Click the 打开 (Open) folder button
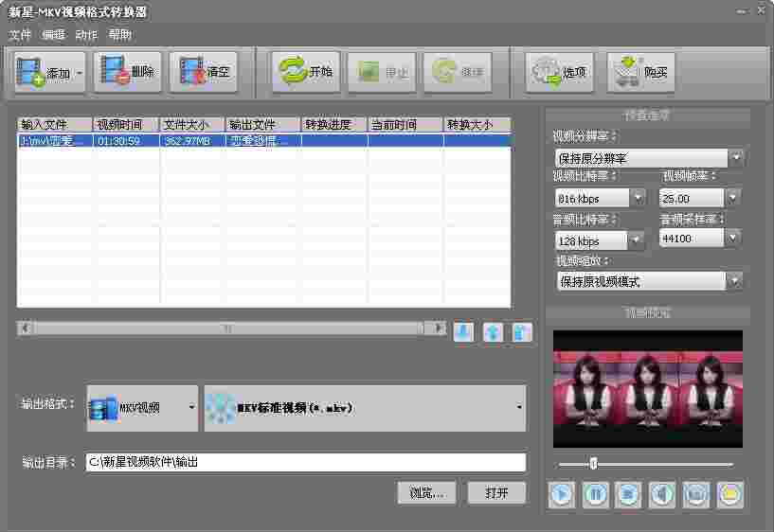Image resolution: width=774 pixels, height=532 pixels. coord(496,493)
